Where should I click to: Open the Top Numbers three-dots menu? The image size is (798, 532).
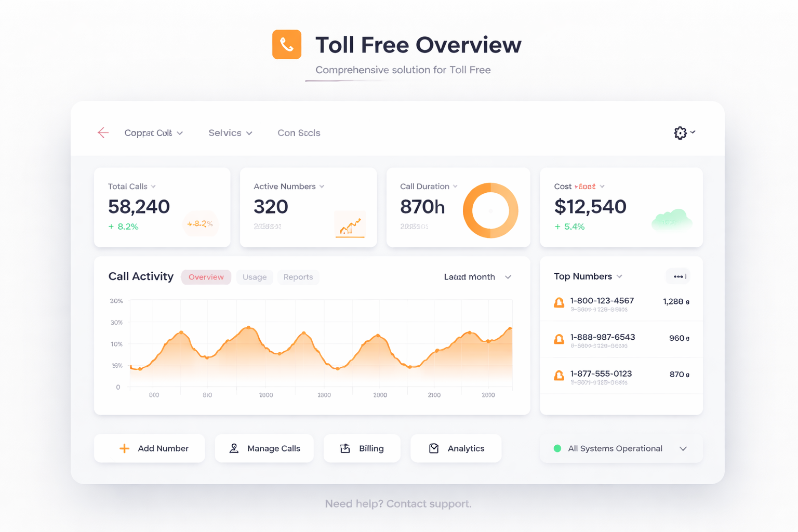pyautogui.click(x=678, y=276)
